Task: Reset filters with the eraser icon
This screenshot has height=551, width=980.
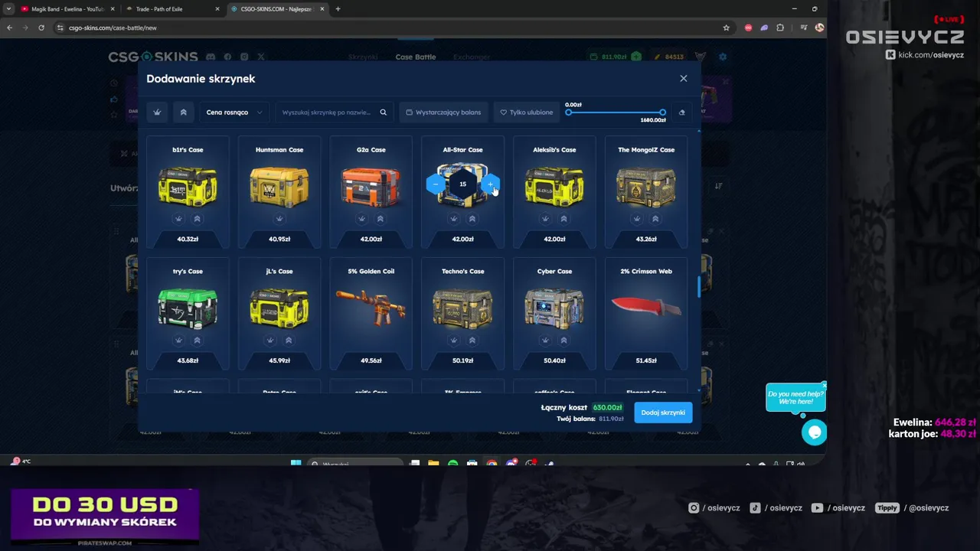Action: tap(682, 112)
